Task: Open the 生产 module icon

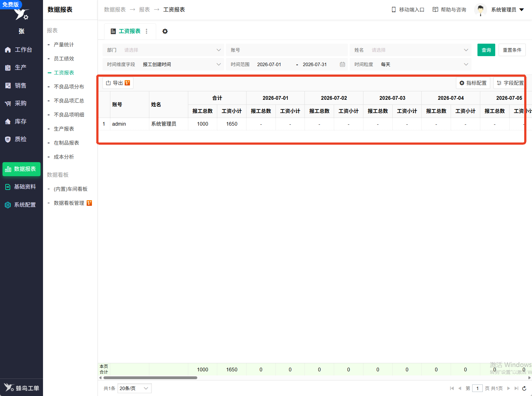Action: (8, 68)
